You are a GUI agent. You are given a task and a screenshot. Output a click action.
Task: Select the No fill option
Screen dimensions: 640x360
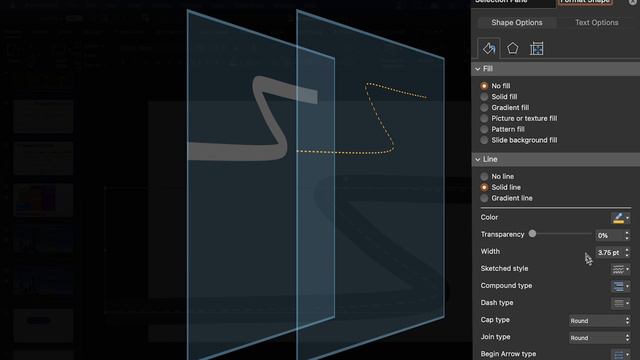(x=484, y=86)
